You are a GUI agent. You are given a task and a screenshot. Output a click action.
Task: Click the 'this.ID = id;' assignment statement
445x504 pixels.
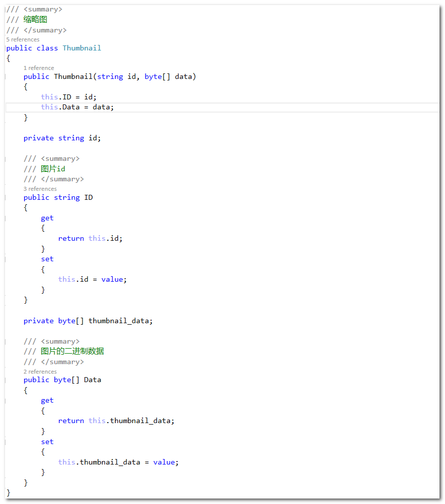(x=68, y=97)
